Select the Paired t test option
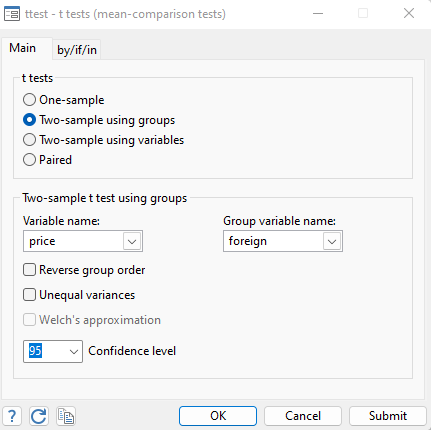Viewport: 431px width, 430px height. (x=29, y=160)
